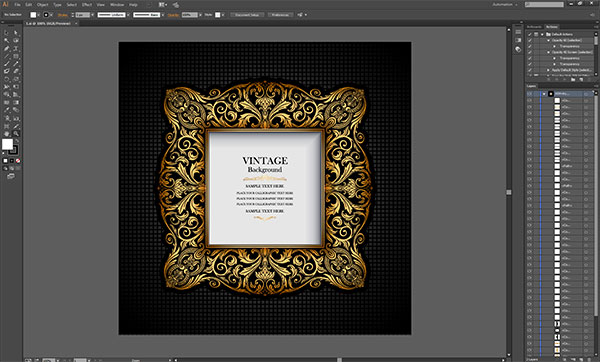
Task: Click the Preferences button
Action: coord(280,15)
